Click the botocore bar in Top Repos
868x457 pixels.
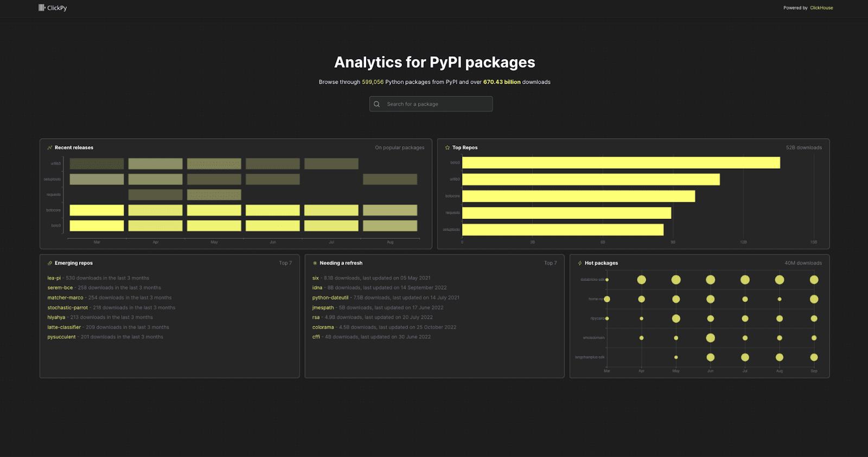click(578, 196)
